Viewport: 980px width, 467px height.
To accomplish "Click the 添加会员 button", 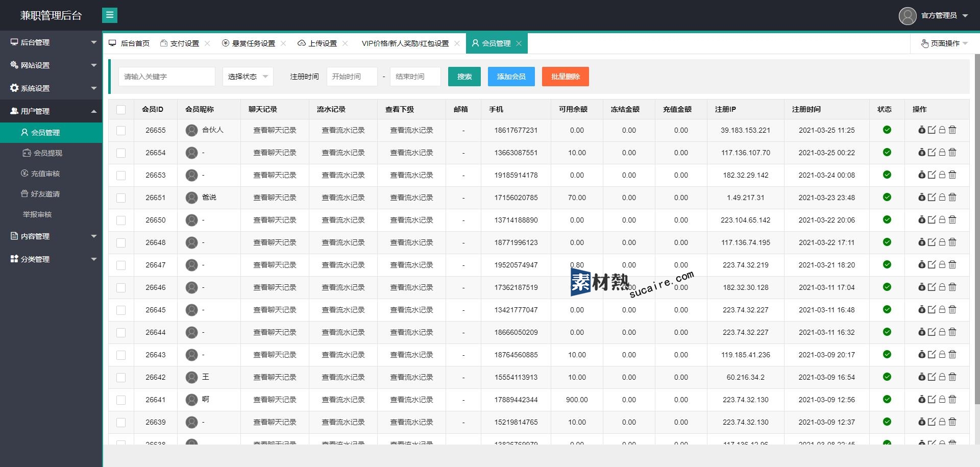I will [511, 77].
